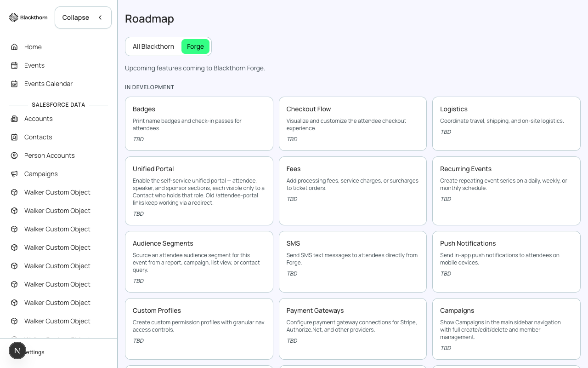
Task: Click the Events Calendar sidebar icon
Action: pos(14,84)
